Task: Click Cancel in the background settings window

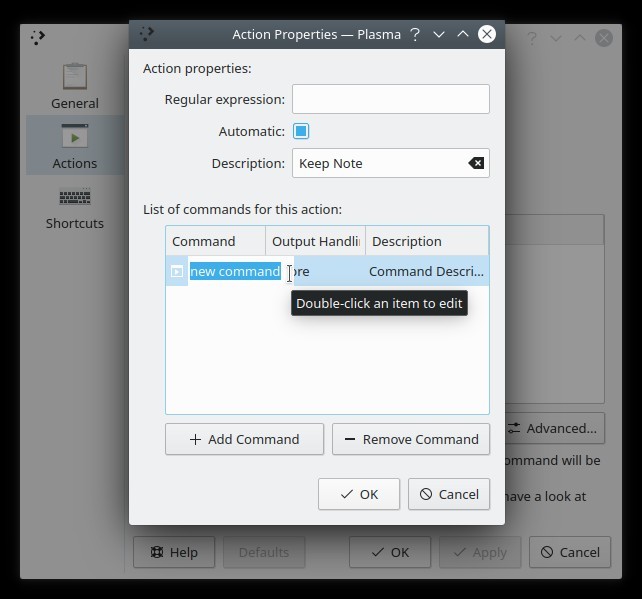Action: [570, 552]
